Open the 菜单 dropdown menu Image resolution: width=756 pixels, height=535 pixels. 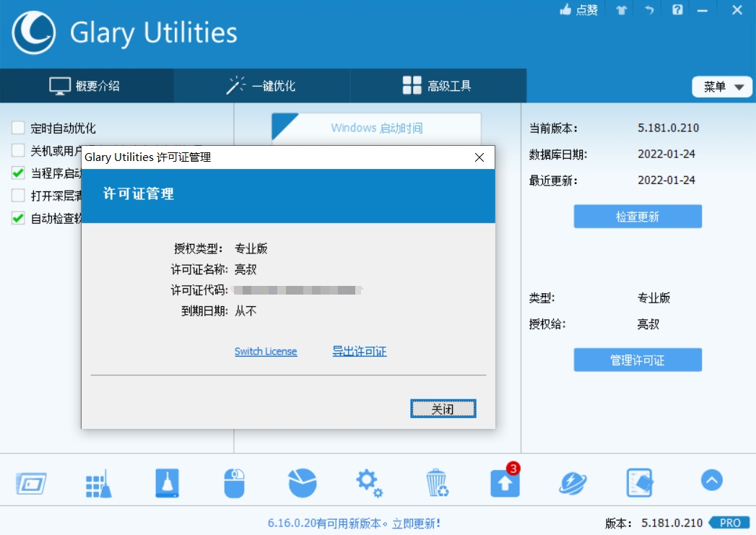[x=722, y=87]
